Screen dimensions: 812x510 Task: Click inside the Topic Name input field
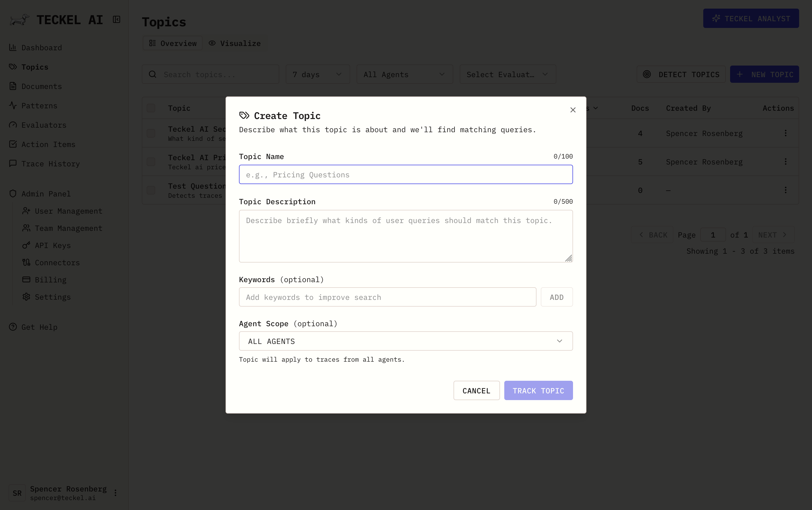[x=405, y=174]
